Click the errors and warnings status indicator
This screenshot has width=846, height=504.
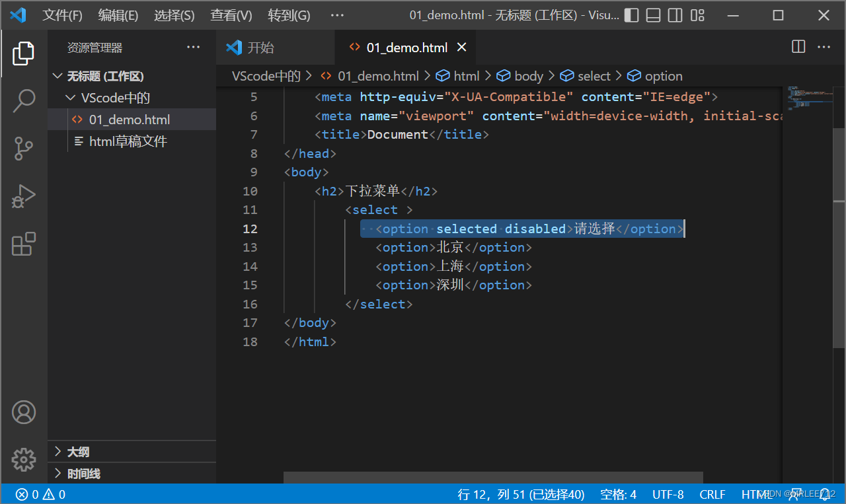tap(40, 494)
